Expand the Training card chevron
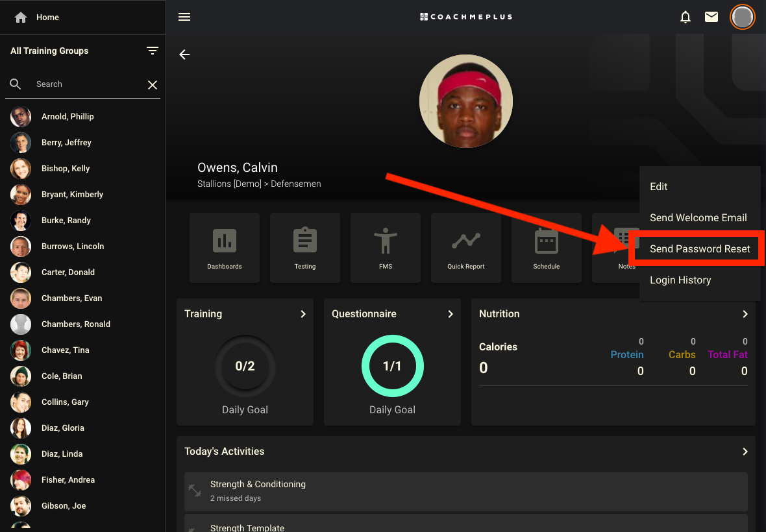The image size is (766, 532). coord(303,314)
